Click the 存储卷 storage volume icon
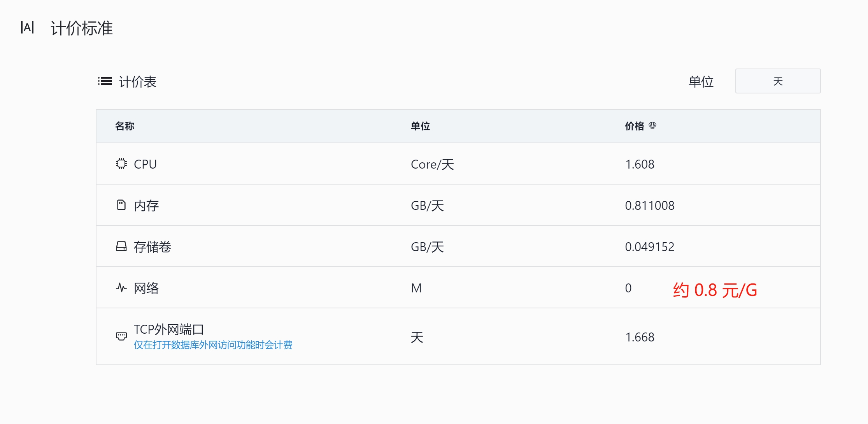Screen dimensions: 868x424 point(121,246)
